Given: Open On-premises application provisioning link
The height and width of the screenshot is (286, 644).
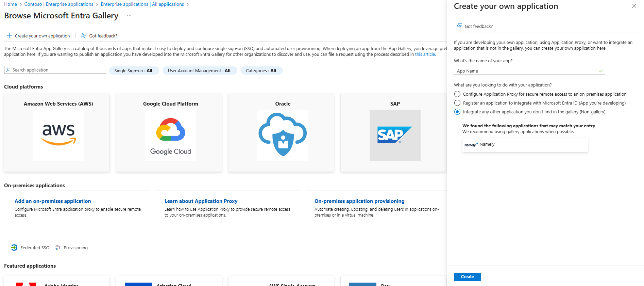Looking at the screenshot, I should tap(359, 201).
